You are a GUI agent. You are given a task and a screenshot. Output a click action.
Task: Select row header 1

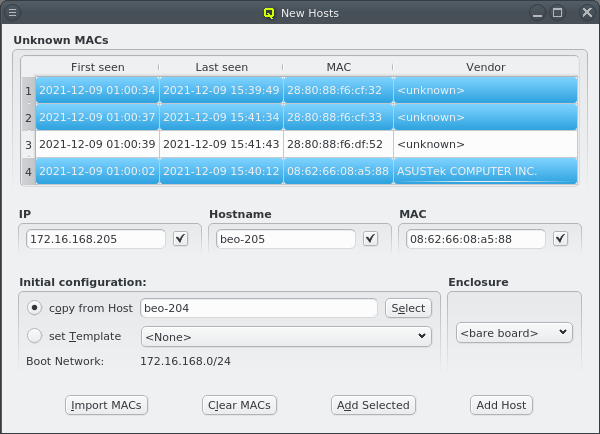click(x=28, y=90)
